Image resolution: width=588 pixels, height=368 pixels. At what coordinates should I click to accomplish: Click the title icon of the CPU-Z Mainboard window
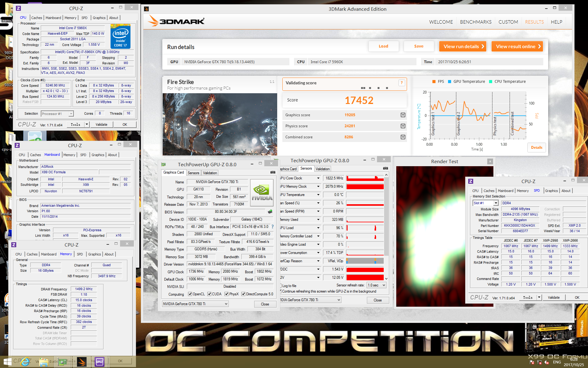point(17,145)
